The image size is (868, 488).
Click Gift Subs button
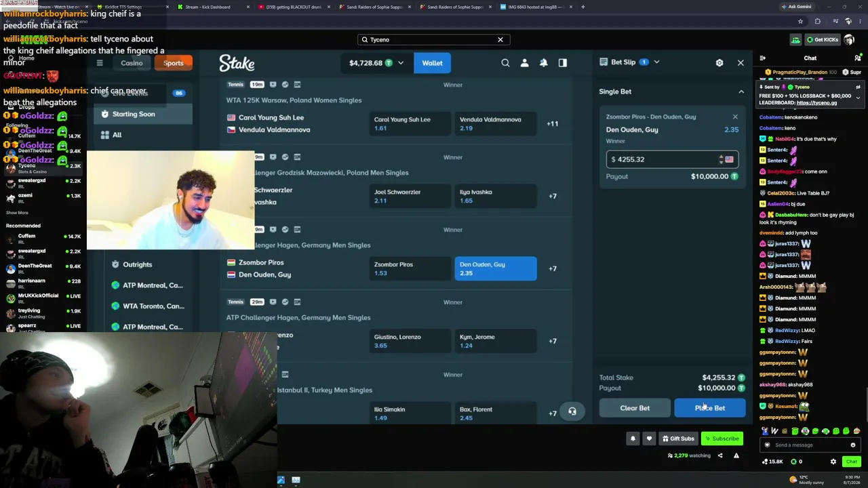point(678,439)
